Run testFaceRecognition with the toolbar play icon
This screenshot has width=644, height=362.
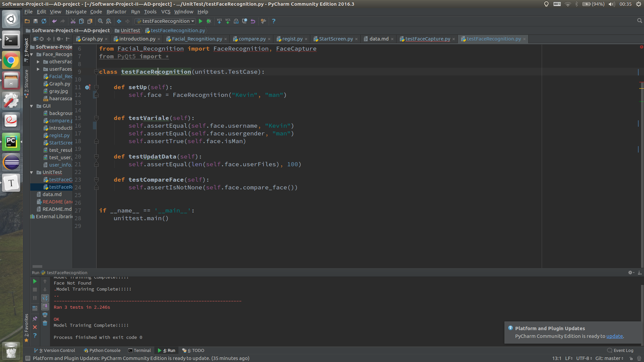[201, 21]
